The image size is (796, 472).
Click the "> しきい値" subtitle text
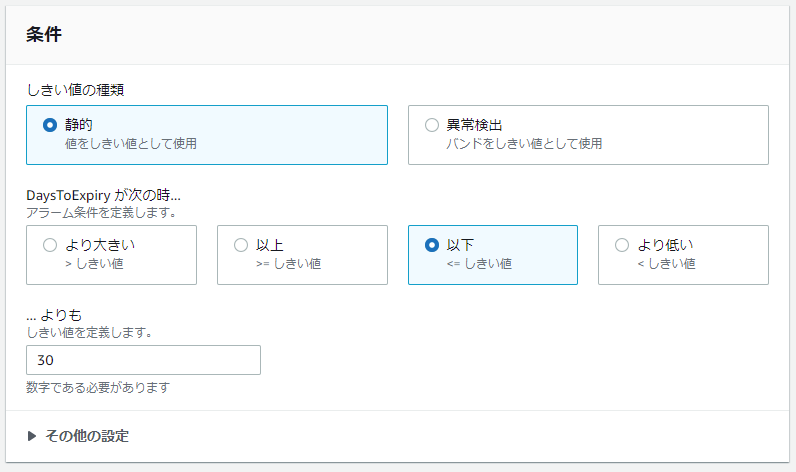94,264
